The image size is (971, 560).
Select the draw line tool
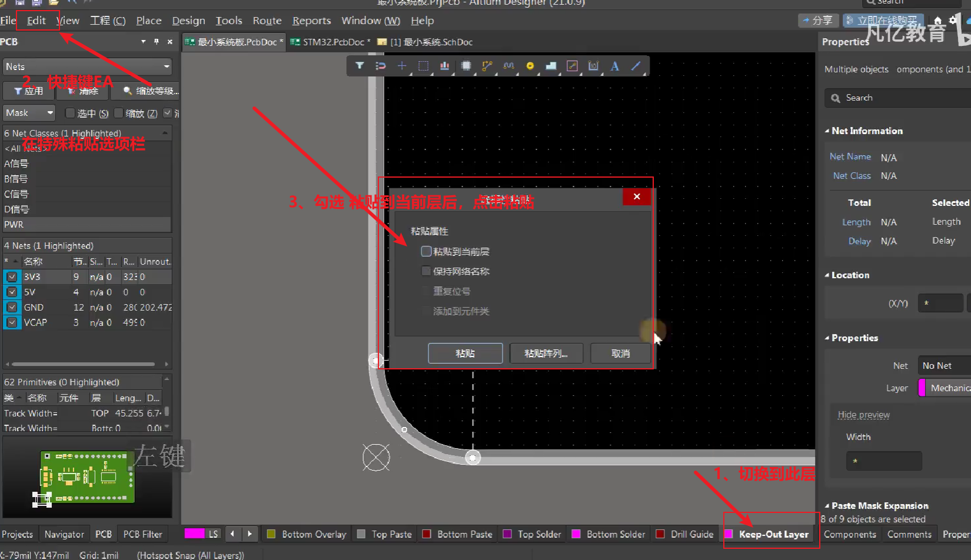(x=636, y=66)
